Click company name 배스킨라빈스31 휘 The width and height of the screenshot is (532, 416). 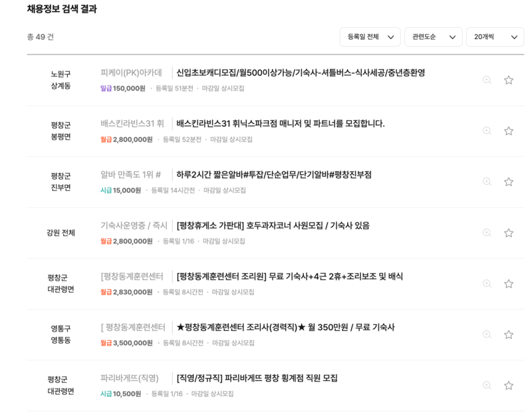(x=132, y=124)
